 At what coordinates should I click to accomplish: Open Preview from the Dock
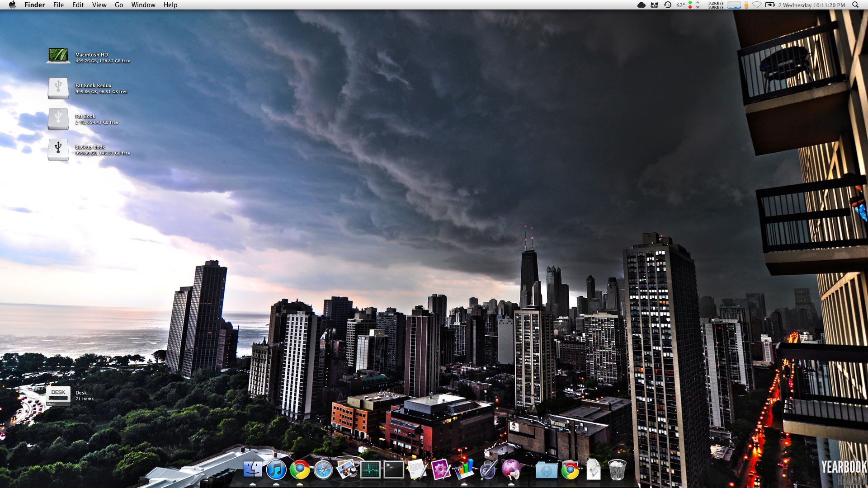coord(347,470)
